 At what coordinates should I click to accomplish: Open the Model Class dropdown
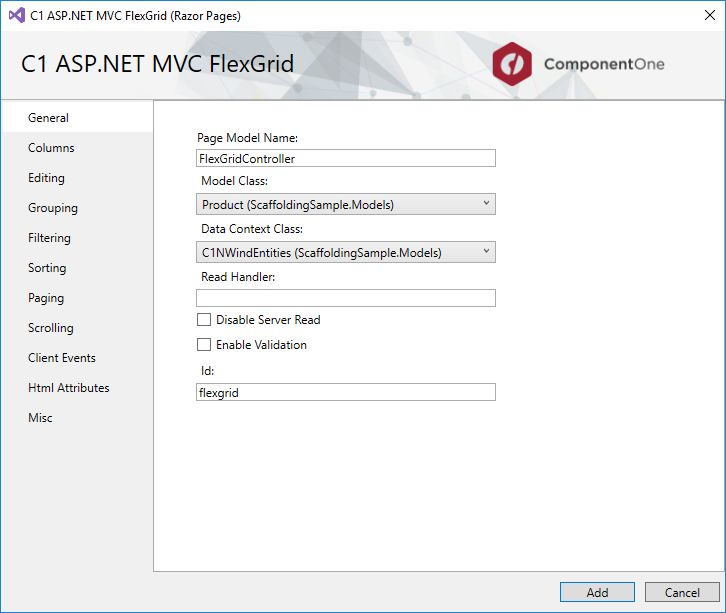[346, 204]
